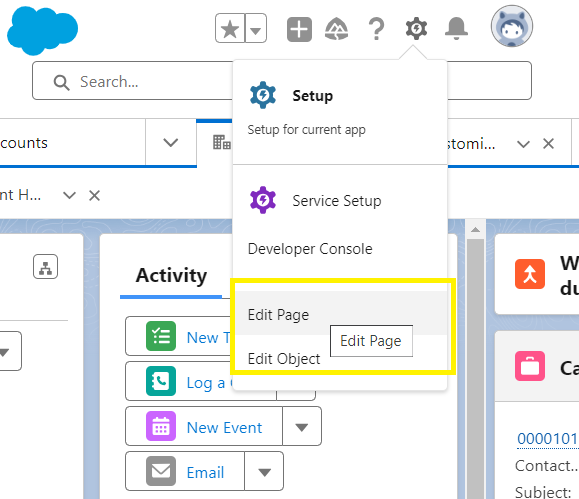Screen dimensions: 579x499
Task: Open the help question mark icon
Action: tap(376, 29)
